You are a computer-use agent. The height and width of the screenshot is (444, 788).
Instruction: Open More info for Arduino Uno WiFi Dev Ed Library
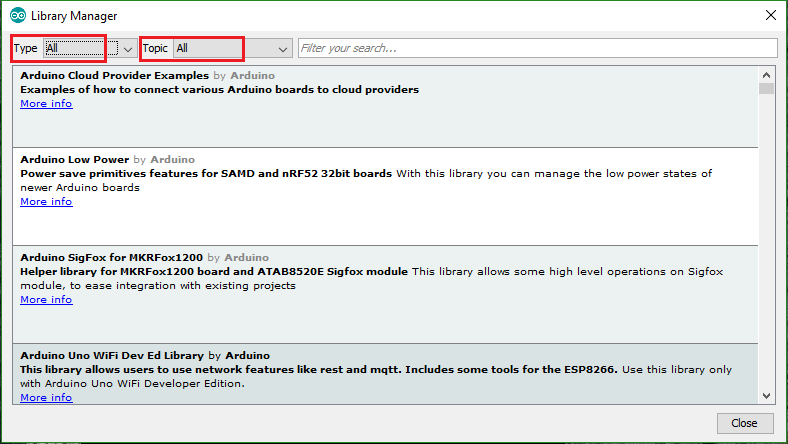46,398
